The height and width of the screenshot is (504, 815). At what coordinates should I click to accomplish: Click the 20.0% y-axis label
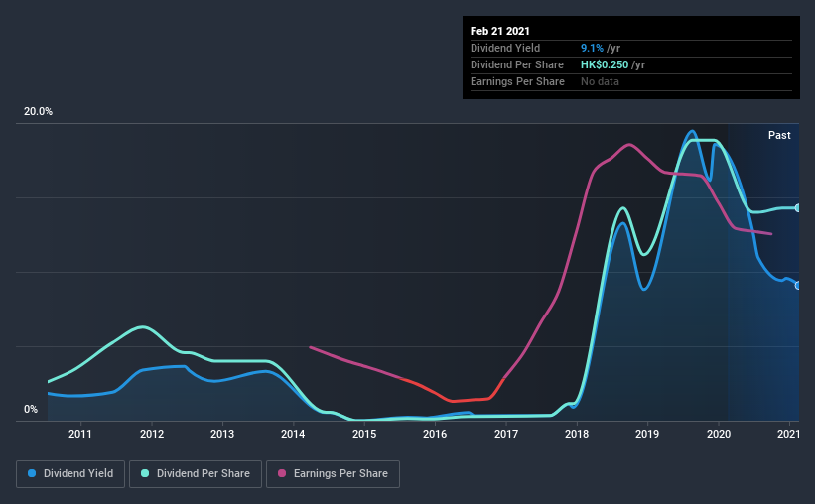click(x=38, y=112)
